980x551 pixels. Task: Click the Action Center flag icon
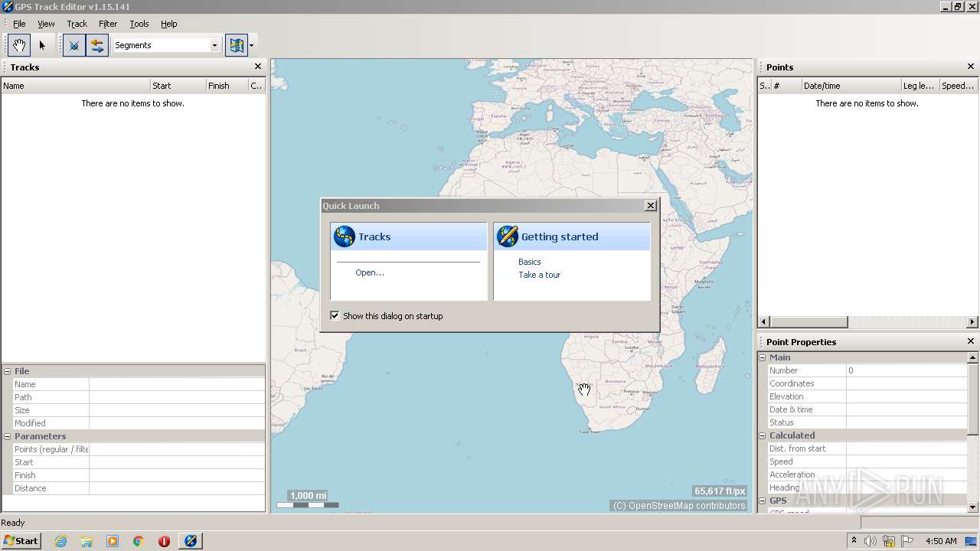pyautogui.click(x=907, y=541)
